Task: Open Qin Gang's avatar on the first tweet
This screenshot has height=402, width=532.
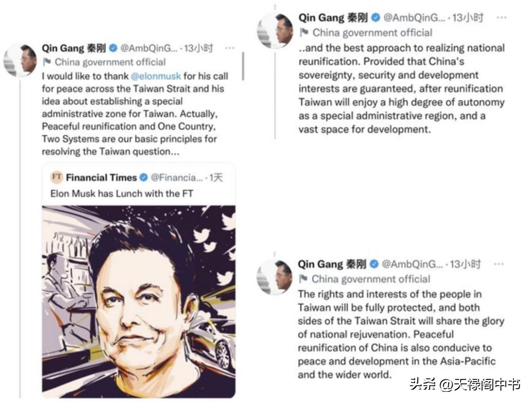Action: tap(20, 60)
